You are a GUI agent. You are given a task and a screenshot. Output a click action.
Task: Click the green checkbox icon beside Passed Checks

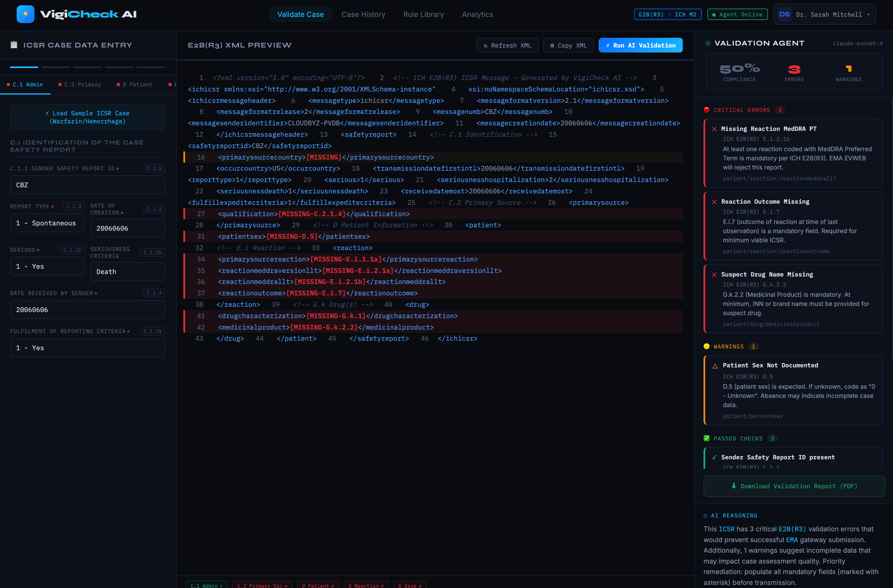pos(707,438)
